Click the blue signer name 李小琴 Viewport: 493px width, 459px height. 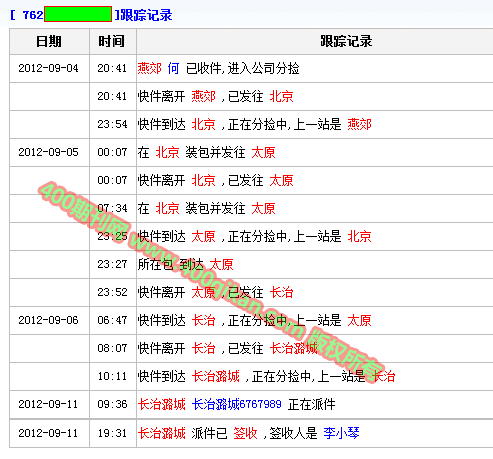tap(341, 433)
